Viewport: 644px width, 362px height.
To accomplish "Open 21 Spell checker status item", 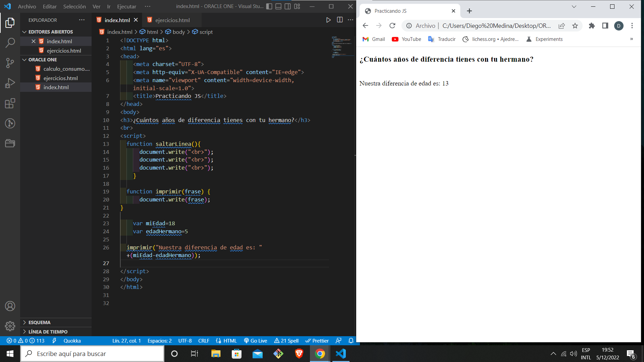I will pos(286,341).
